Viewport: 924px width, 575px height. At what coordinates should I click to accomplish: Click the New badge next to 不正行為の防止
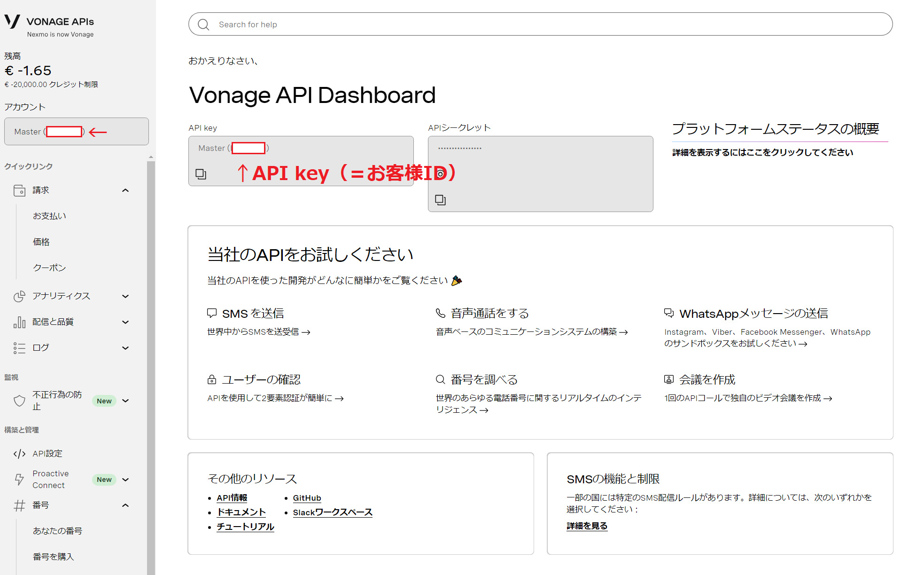(104, 401)
